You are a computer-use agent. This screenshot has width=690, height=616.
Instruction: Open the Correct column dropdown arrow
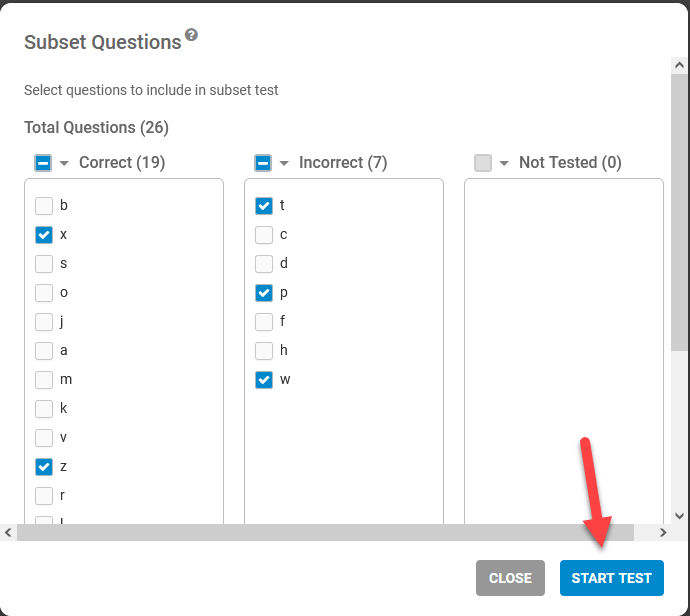(x=64, y=163)
